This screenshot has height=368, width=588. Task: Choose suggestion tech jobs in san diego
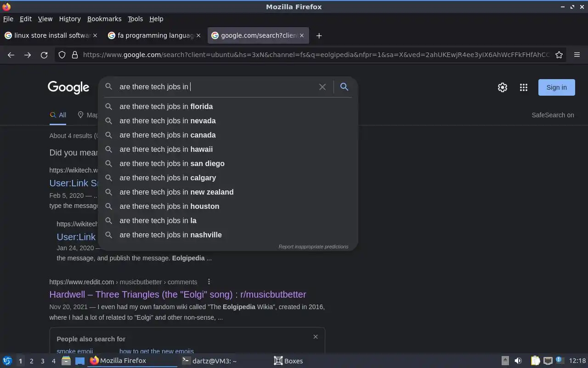pyautogui.click(x=228, y=163)
